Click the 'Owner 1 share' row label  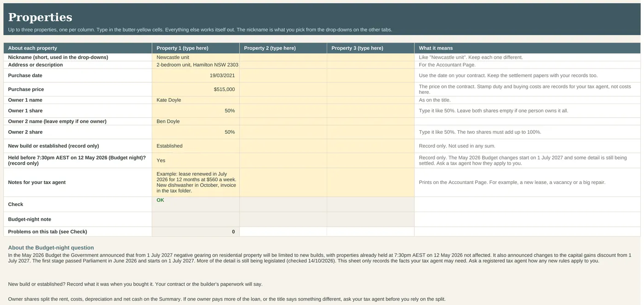[x=25, y=111]
